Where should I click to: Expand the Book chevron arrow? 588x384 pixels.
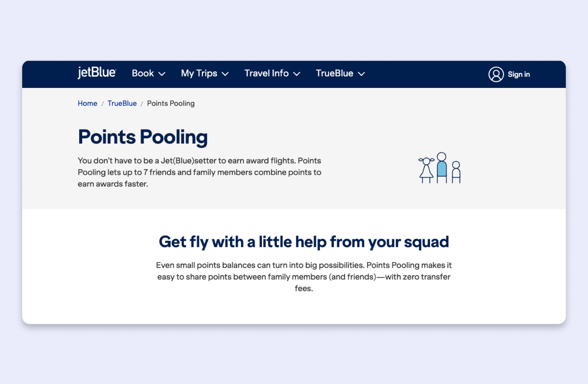[x=162, y=74]
